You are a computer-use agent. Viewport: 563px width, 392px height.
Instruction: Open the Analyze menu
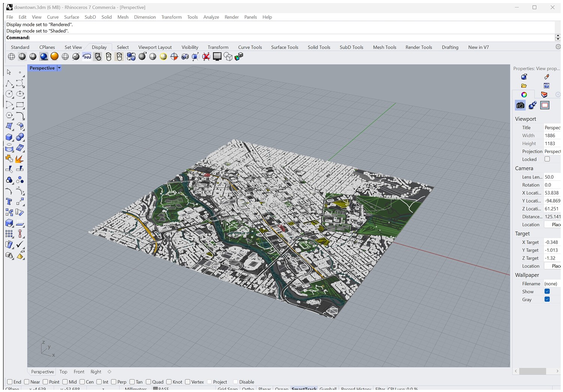(211, 17)
